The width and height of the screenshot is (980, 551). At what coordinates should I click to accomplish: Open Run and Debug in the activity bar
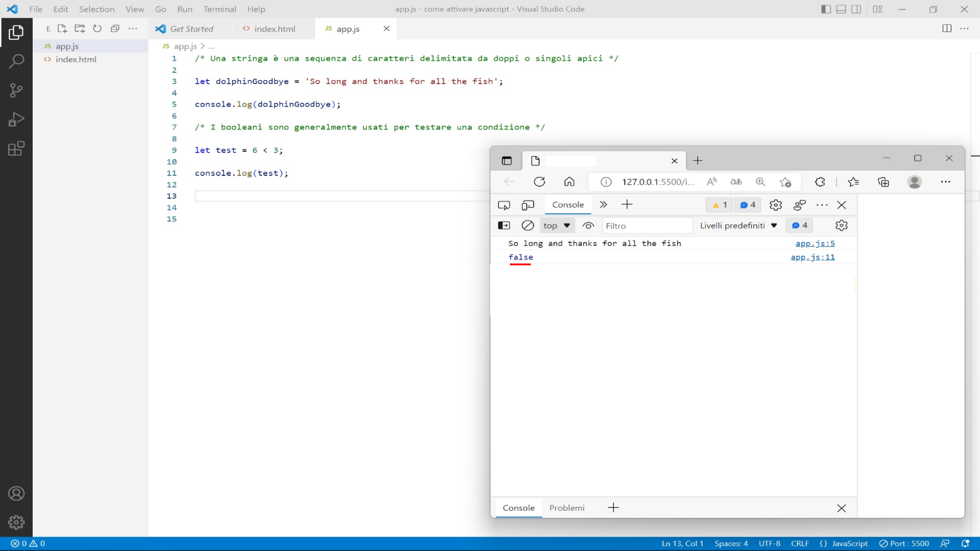pyautogui.click(x=16, y=119)
